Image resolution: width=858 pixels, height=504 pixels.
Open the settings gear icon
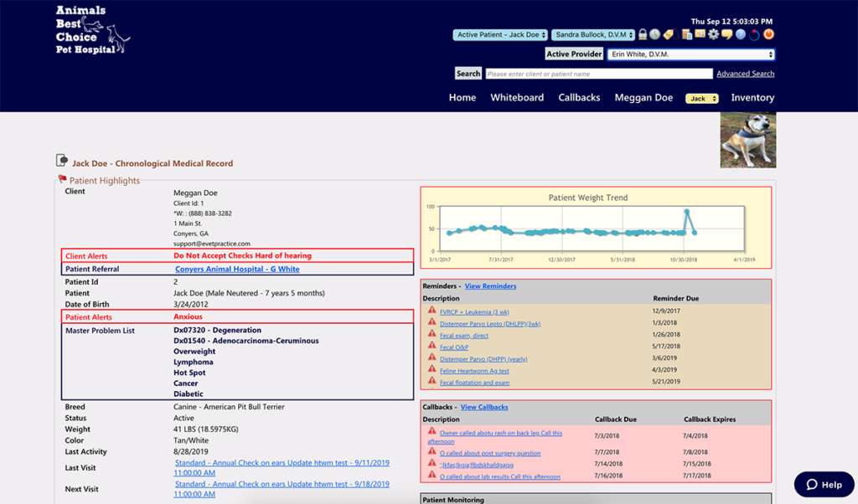coord(713,35)
